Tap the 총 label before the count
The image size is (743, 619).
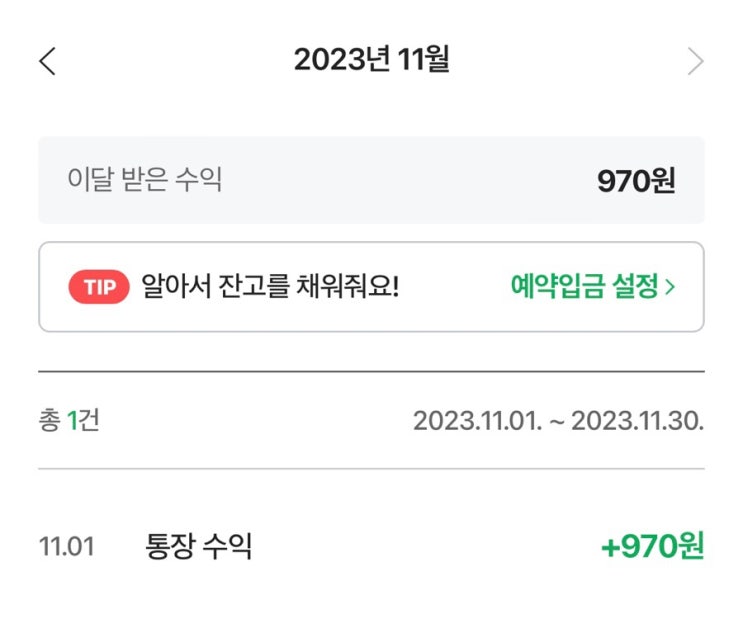(49, 421)
